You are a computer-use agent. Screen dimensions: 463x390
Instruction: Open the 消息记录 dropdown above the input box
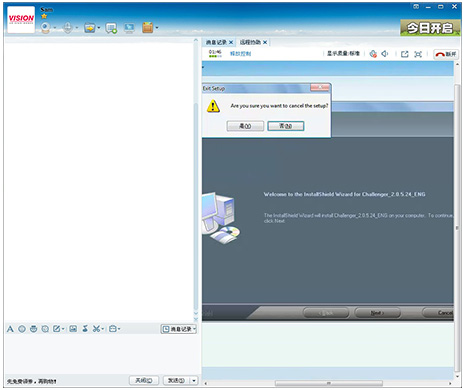[x=179, y=329]
